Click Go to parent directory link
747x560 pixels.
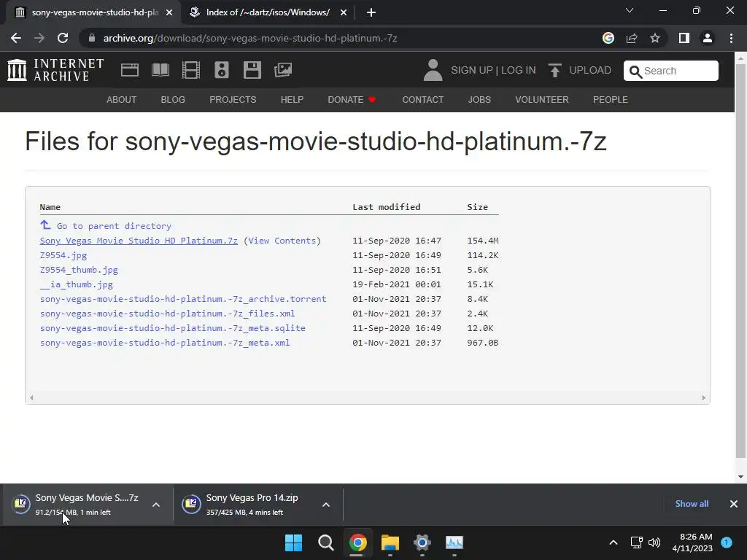(114, 226)
